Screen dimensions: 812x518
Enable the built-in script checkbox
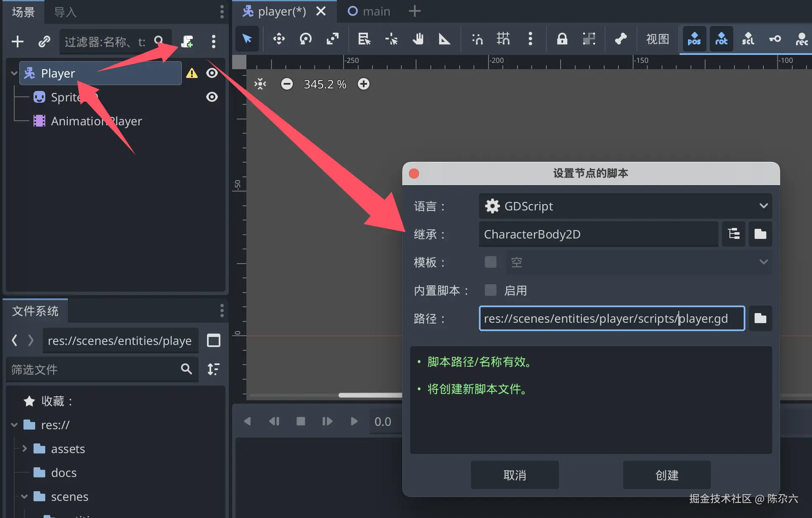pyautogui.click(x=490, y=290)
